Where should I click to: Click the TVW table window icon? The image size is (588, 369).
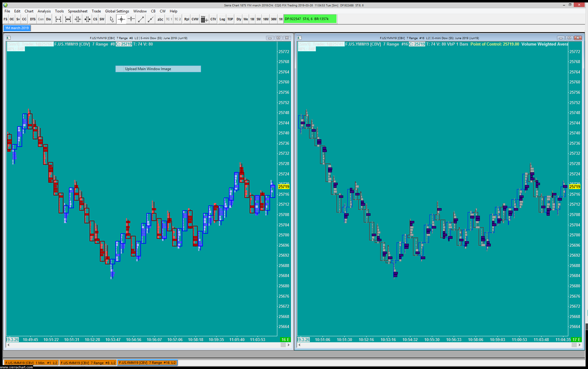coord(204,19)
